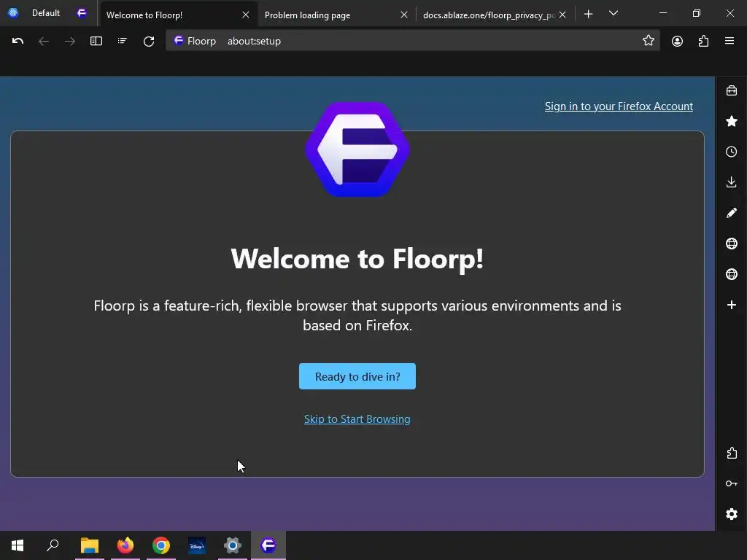This screenshot has width=747, height=560.
Task: Close the Problem loading page tab
Action: coord(404,15)
